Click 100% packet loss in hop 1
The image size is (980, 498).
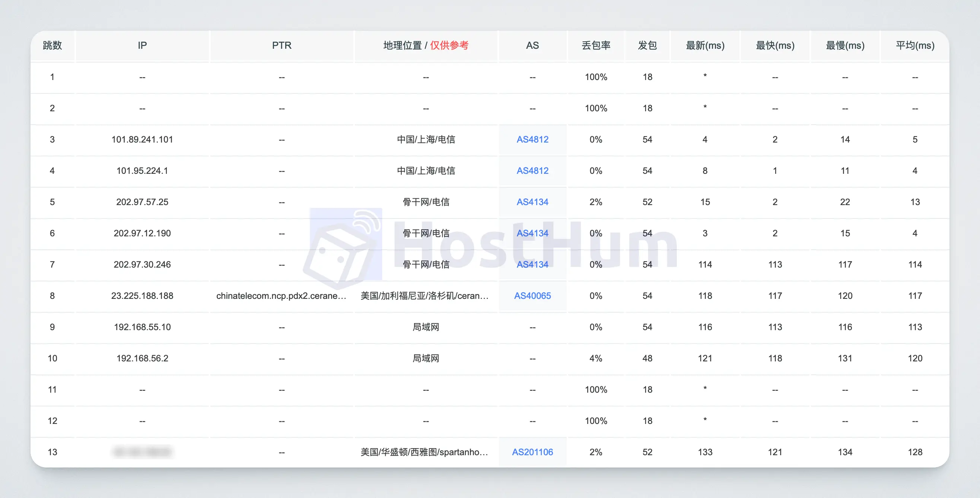pyautogui.click(x=596, y=77)
